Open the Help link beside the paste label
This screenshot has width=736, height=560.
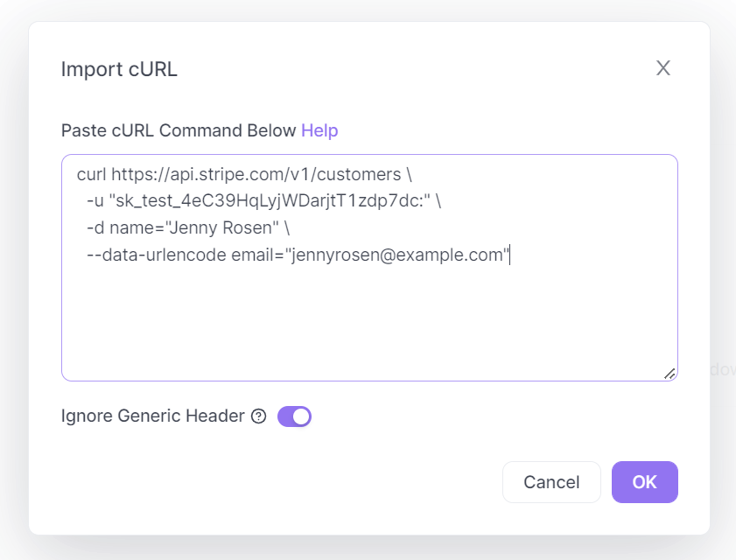319,130
